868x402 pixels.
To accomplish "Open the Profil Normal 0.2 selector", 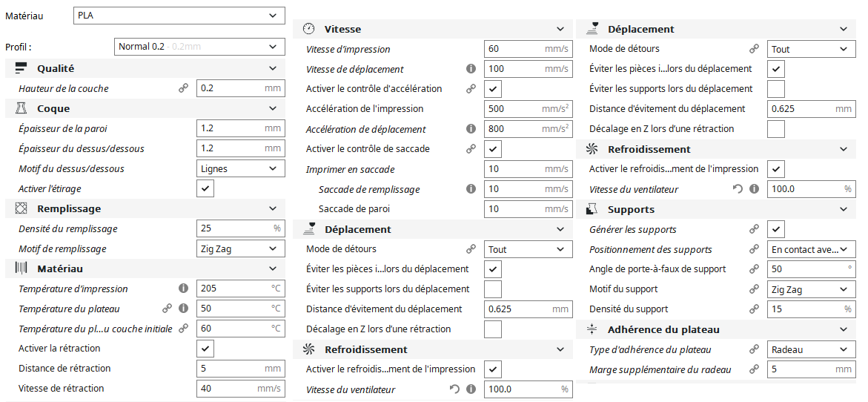I will point(199,47).
